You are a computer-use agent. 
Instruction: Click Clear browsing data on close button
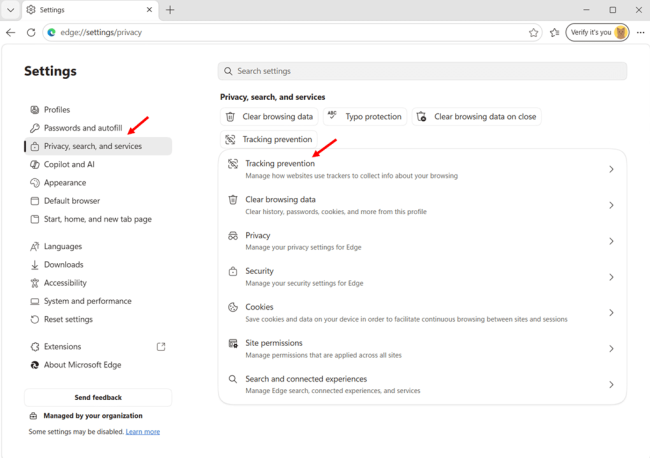coord(477,117)
